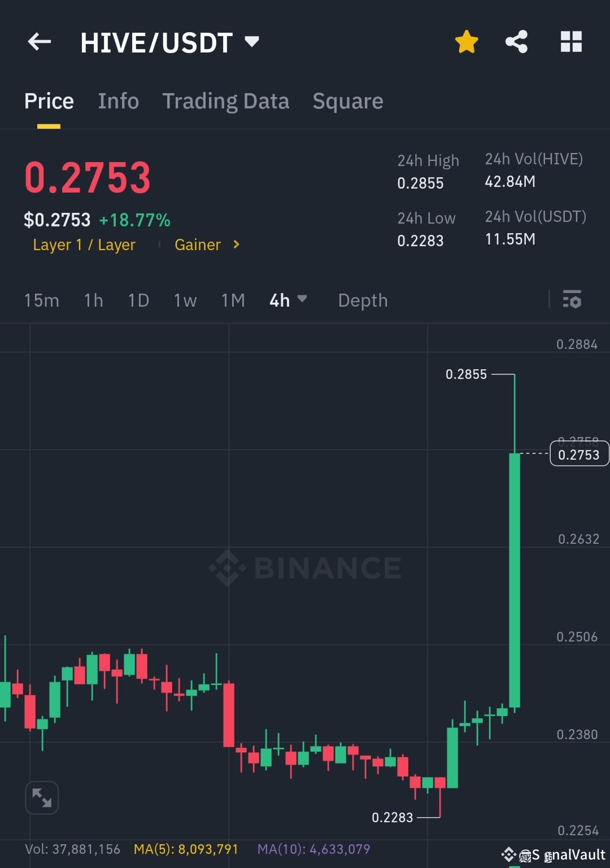Image resolution: width=610 pixels, height=868 pixels.
Task: Select the 1w timeframe option
Action: click(x=184, y=300)
